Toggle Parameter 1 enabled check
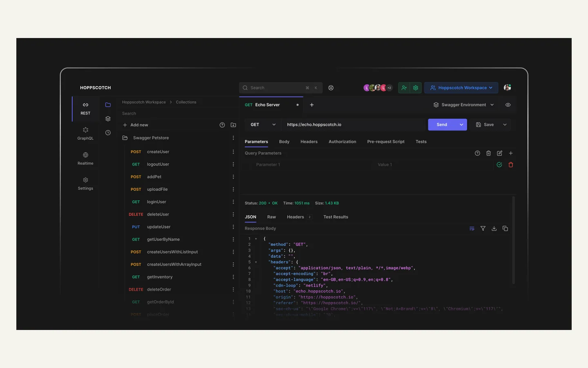Image resolution: width=588 pixels, height=368 pixels. point(499,165)
